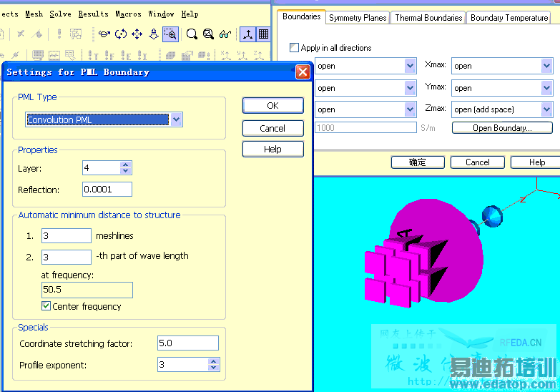Screen dimensions: 560x392
Task: Switch to the Symmetry Planes tab
Action: pyautogui.click(x=358, y=17)
